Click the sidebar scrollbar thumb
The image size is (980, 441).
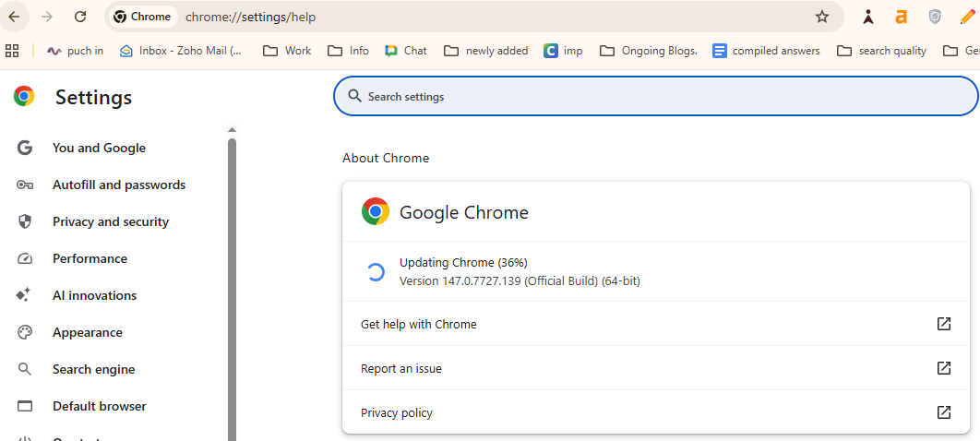(232, 289)
